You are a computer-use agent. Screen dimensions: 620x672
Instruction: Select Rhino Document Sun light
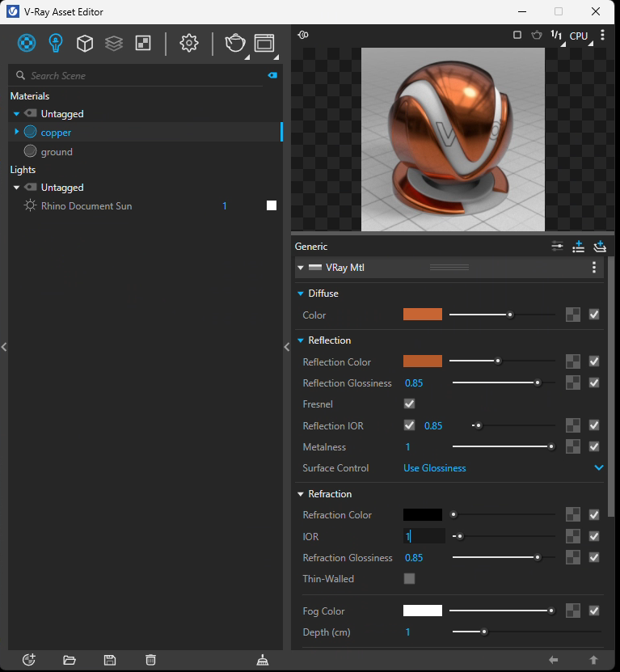[x=86, y=206]
